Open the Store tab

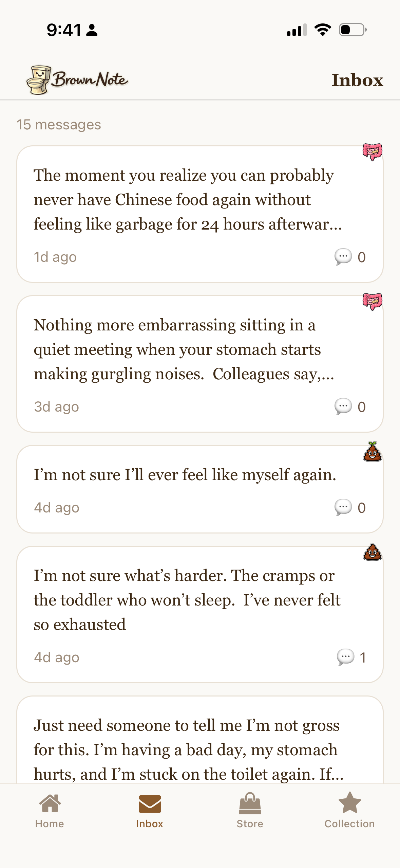pos(250,810)
